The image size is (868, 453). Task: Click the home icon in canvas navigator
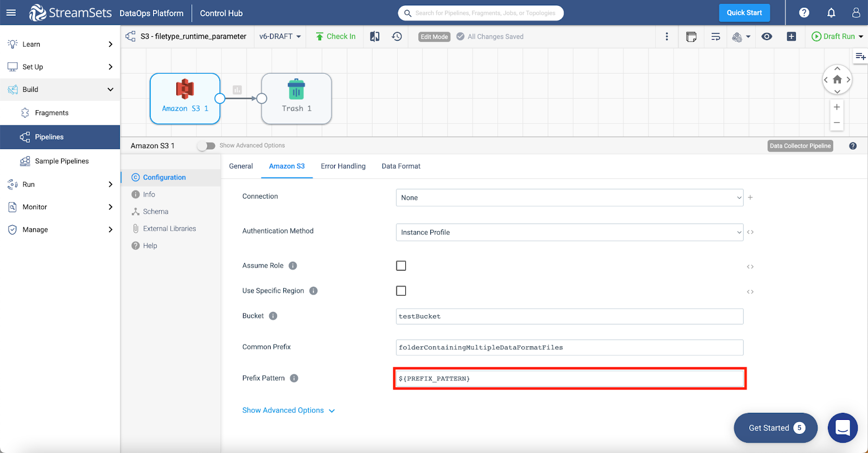pos(837,80)
